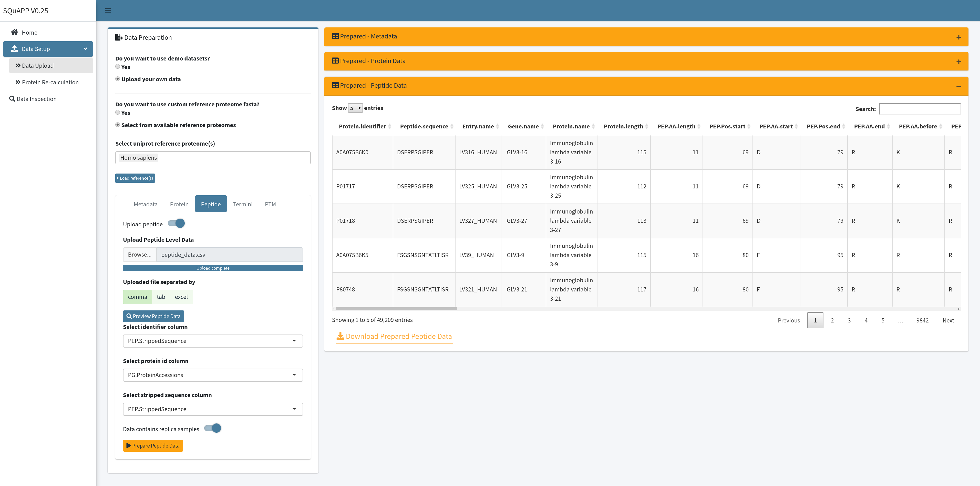
Task: Open the Select identifier column dropdown
Action: [x=213, y=341]
